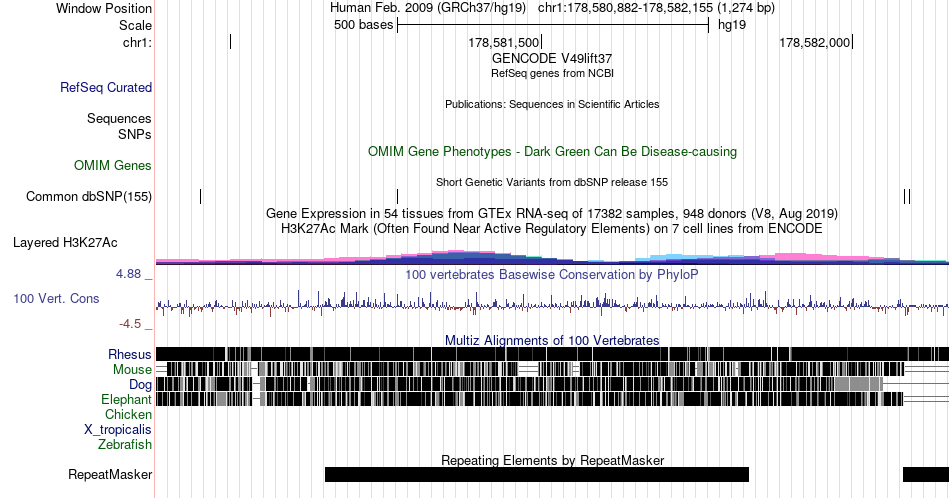Click the Window Position label

104,8
